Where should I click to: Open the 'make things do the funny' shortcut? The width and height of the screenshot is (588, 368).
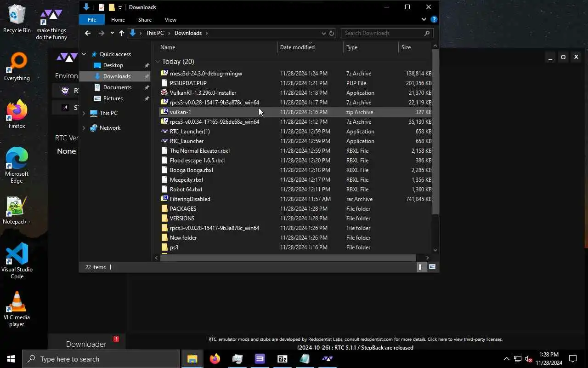click(x=51, y=23)
